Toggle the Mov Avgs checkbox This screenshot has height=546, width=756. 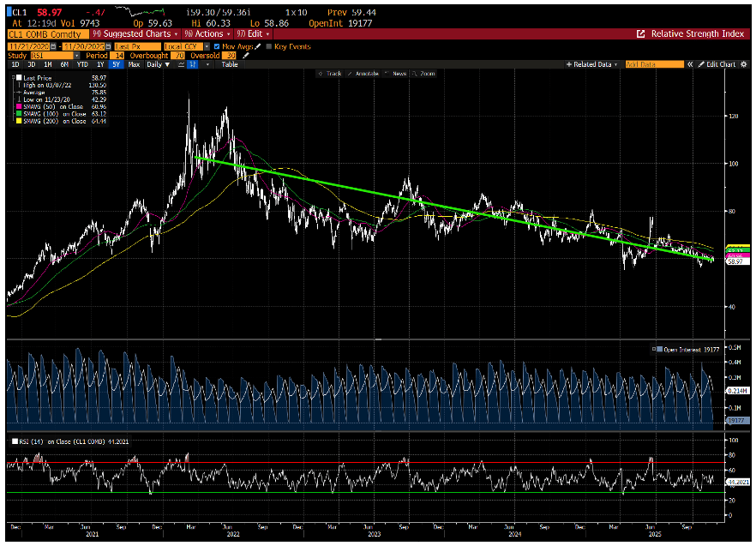coord(217,46)
